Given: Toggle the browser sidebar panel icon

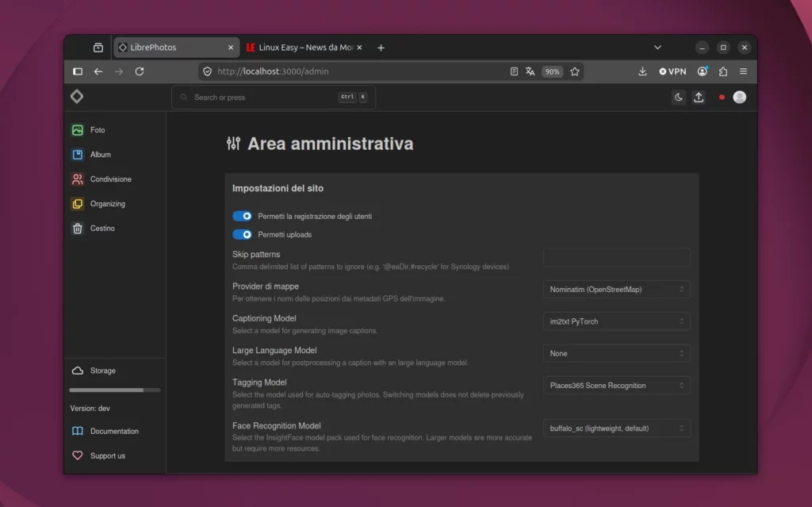Looking at the screenshot, I should coord(78,71).
